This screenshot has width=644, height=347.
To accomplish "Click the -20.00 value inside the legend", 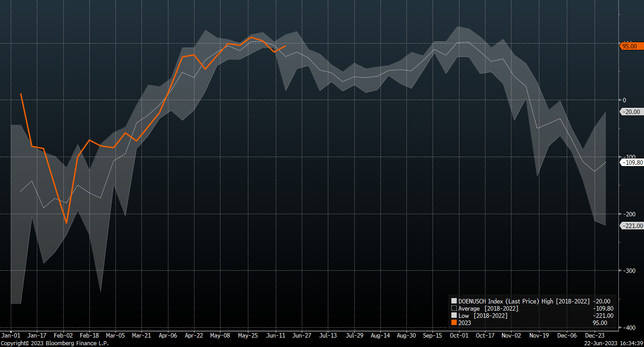I will click(601, 301).
